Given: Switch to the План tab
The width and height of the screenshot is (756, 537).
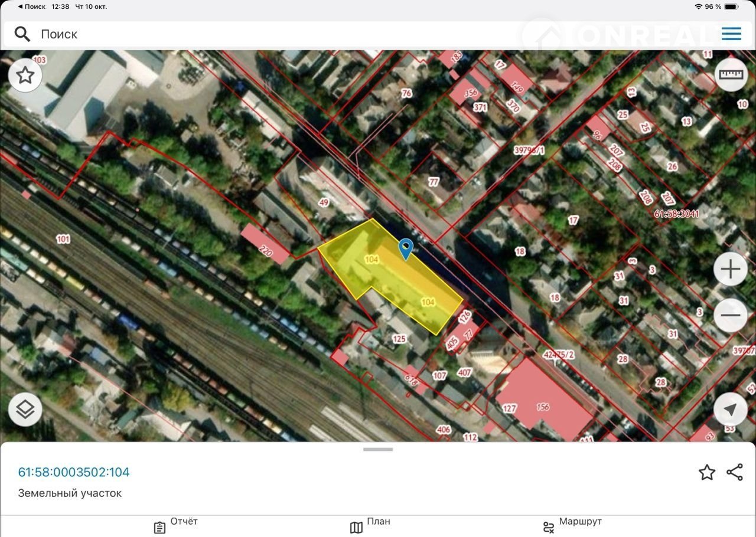Looking at the screenshot, I should click(370, 525).
